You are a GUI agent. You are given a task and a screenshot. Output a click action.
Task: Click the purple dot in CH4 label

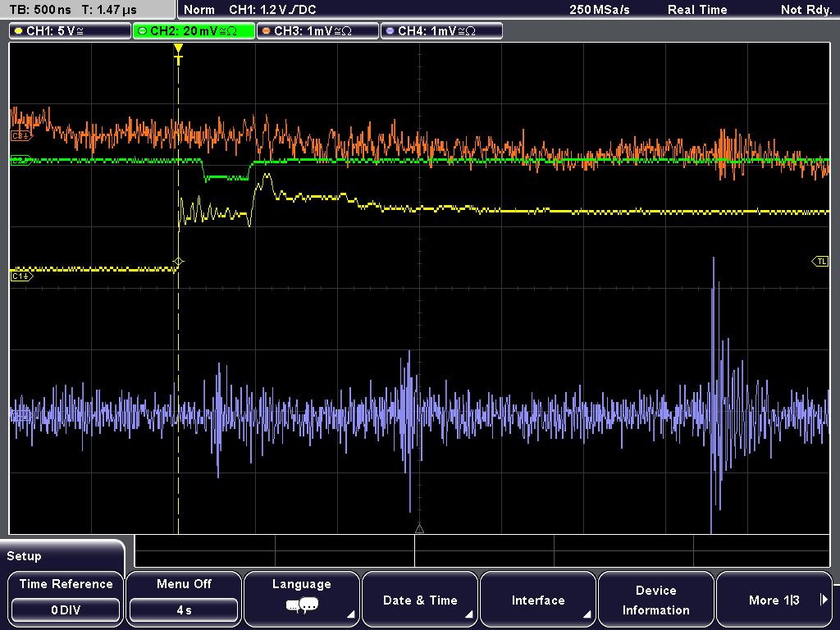click(390, 31)
